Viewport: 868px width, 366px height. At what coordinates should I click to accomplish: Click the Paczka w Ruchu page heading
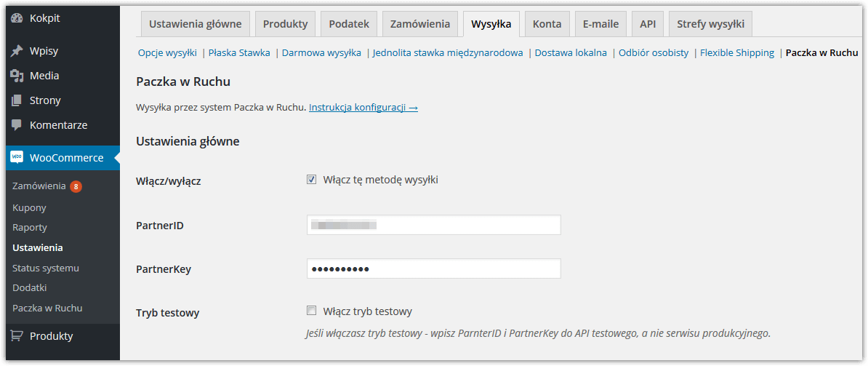click(183, 82)
